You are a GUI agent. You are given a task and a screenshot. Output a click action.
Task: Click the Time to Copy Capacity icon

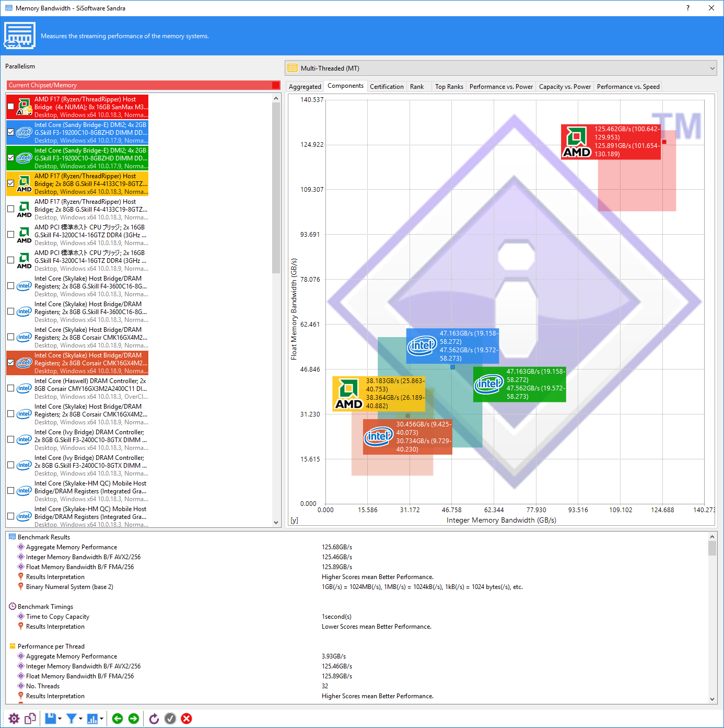point(21,616)
